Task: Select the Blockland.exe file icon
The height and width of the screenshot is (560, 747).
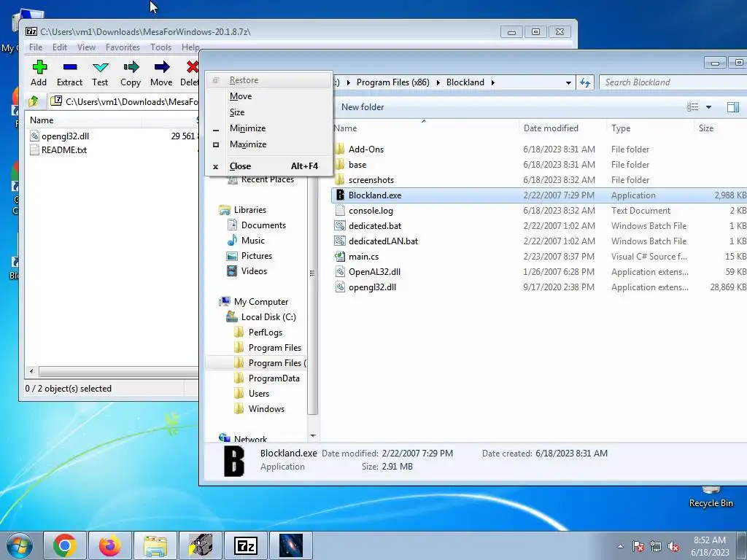Action: pos(340,195)
